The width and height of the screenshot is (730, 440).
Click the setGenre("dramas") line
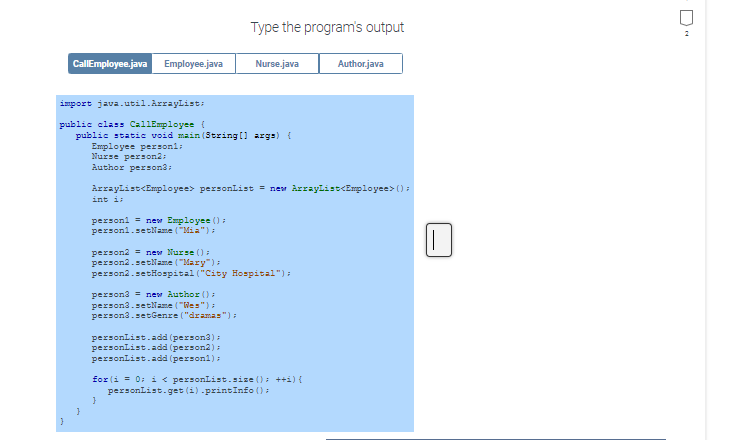[x=164, y=316]
